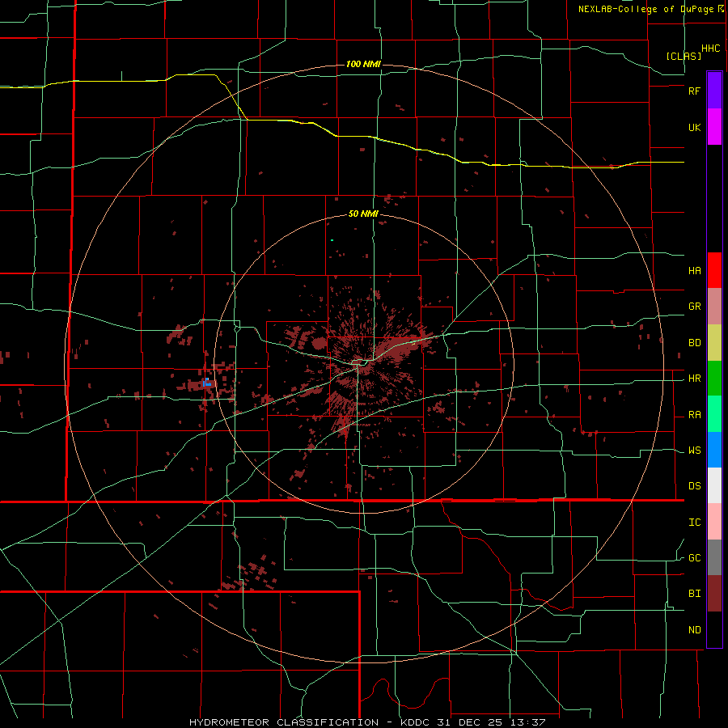Viewport: 728px width, 728px height.
Task: Click the GR salmon legend swatch
Action: click(x=714, y=307)
